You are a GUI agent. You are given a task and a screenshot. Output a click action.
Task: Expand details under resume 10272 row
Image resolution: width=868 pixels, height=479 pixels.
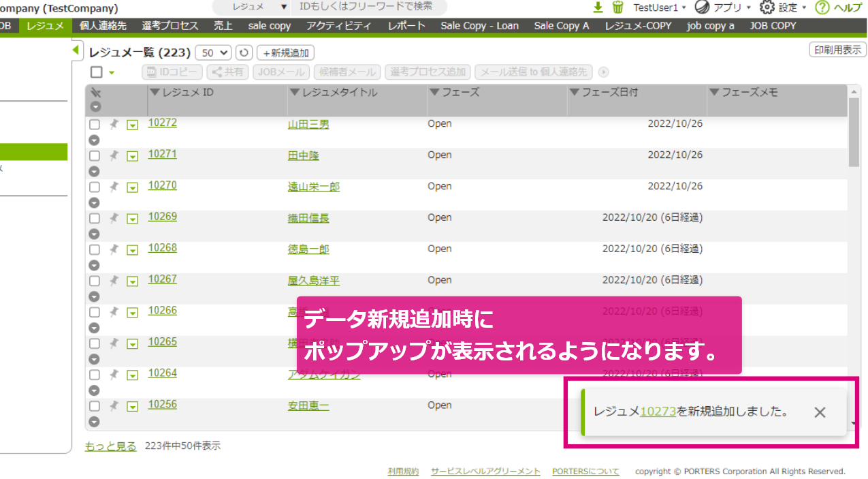tap(95, 140)
